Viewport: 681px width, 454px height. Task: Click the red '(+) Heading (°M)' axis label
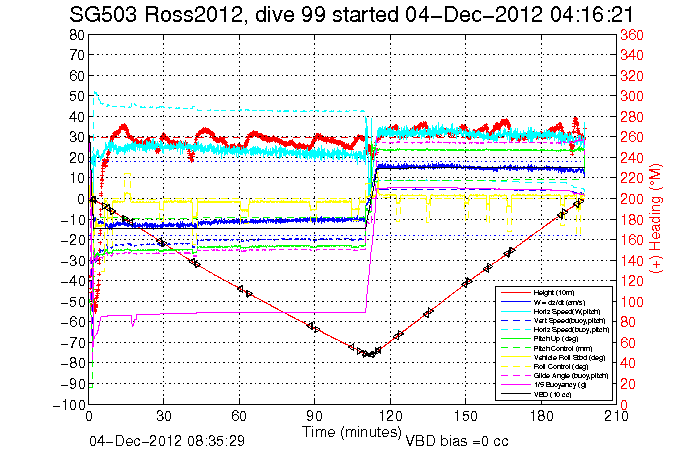point(655,219)
